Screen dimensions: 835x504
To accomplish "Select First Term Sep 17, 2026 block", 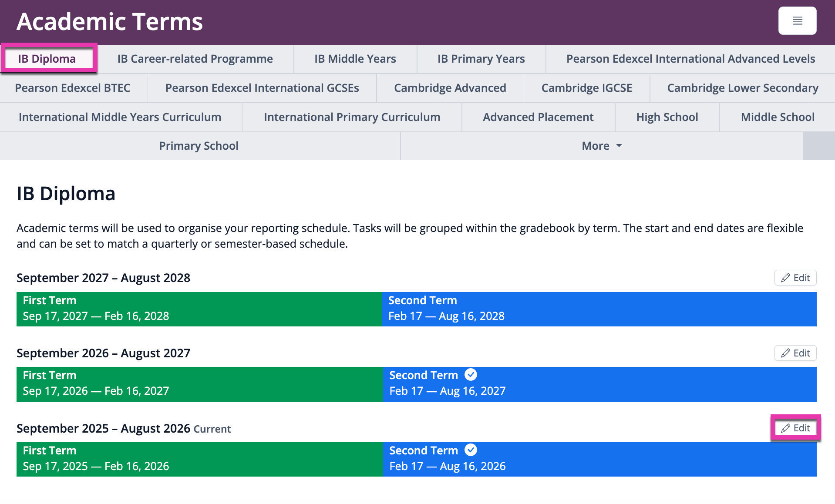I will tap(199, 384).
